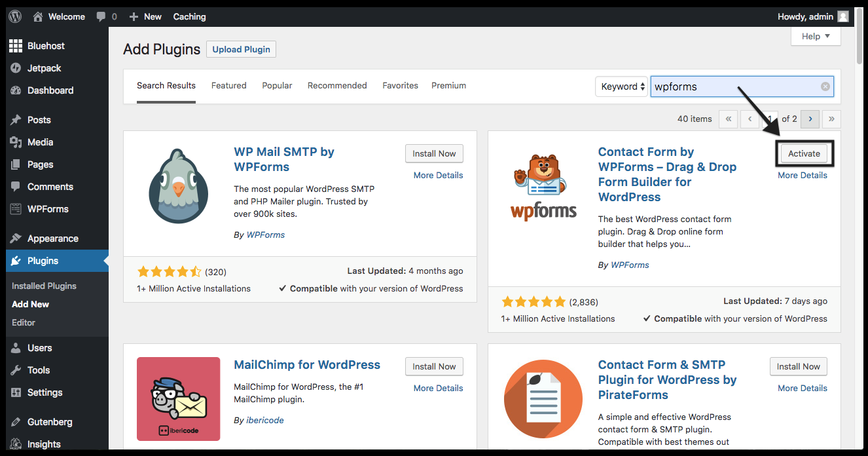
Task: Click WPForms author link under WP Mail SMTP
Action: [x=266, y=235]
